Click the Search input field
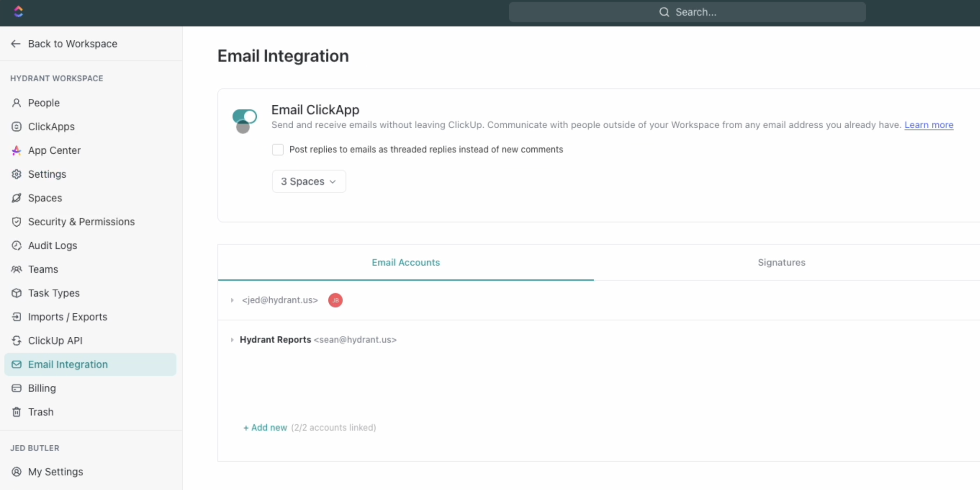 click(687, 12)
